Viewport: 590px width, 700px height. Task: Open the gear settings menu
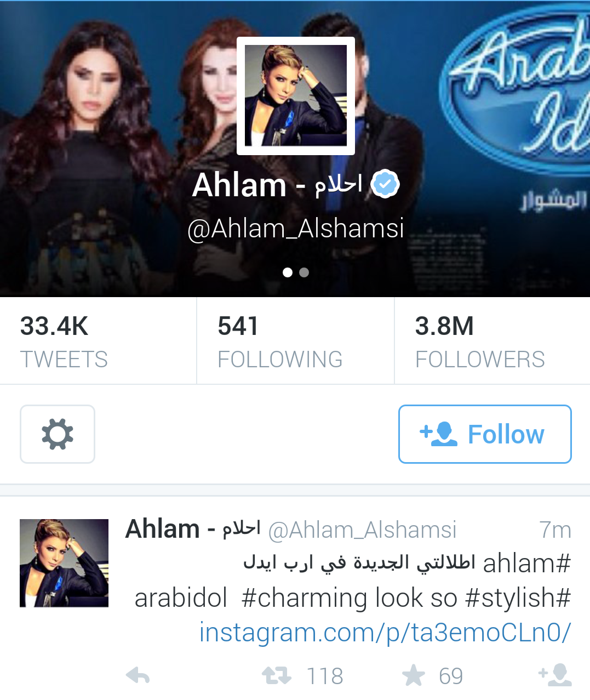(x=58, y=434)
